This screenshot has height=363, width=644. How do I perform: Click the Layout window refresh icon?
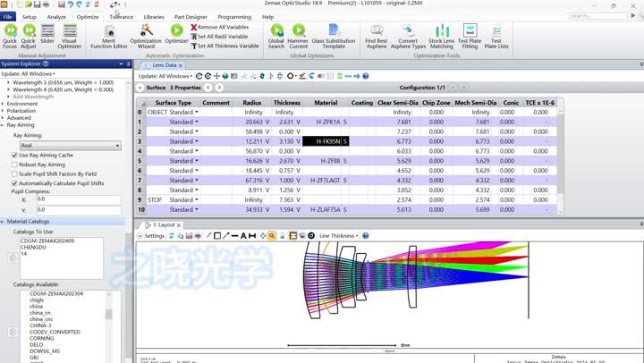[x=172, y=236]
